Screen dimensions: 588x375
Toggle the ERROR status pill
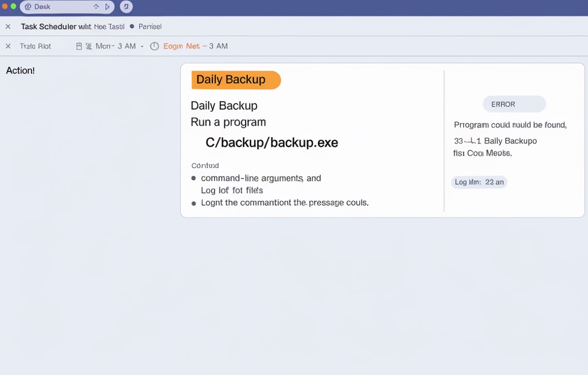click(x=514, y=104)
